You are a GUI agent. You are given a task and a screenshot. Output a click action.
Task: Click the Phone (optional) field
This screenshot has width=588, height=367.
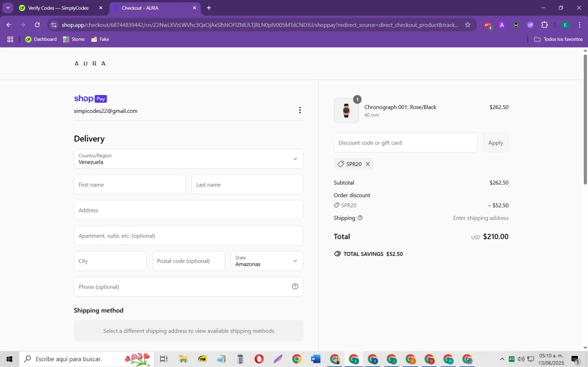coord(189,286)
